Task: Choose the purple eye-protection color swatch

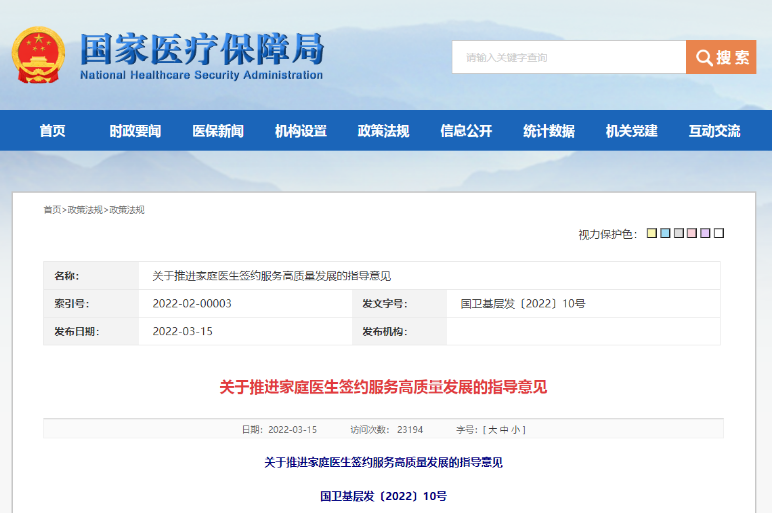Action: [705, 234]
